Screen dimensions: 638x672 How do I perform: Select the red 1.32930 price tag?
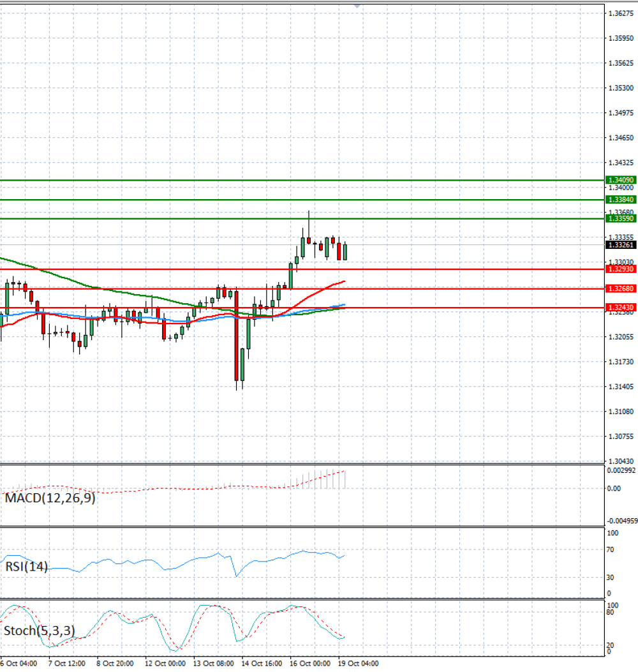pyautogui.click(x=621, y=269)
